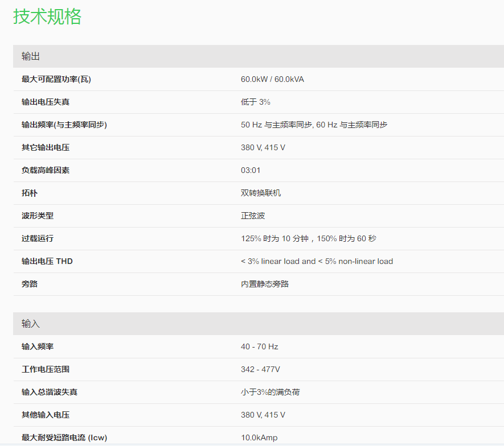The width and height of the screenshot is (504, 446).
Task: Collapse the 输出 section header
Action: pos(31,56)
